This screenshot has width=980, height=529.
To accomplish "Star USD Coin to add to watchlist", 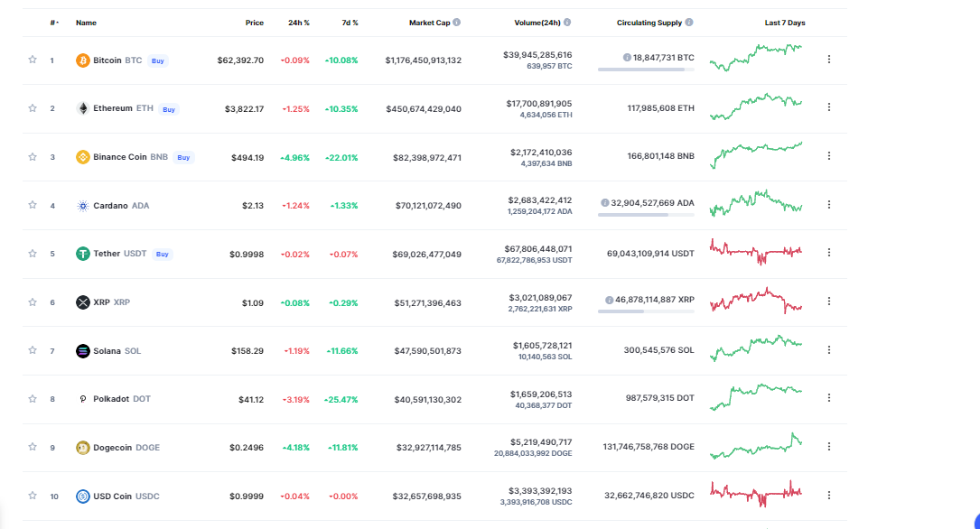I will point(33,496).
